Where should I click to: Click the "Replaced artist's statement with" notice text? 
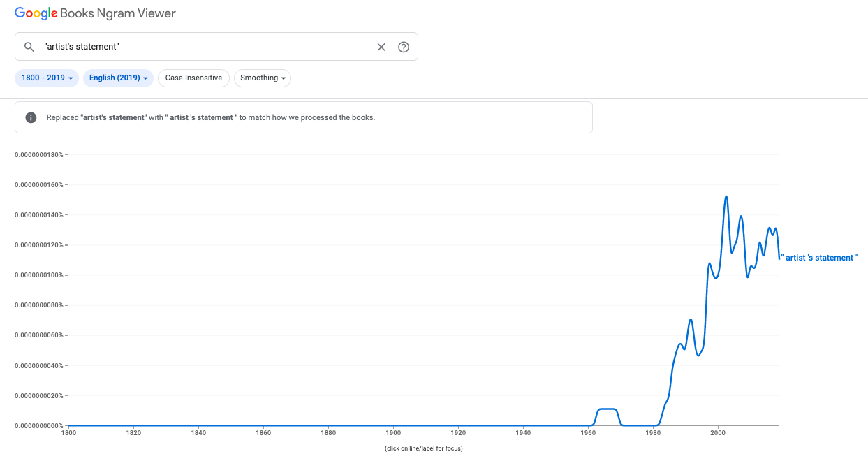click(211, 117)
